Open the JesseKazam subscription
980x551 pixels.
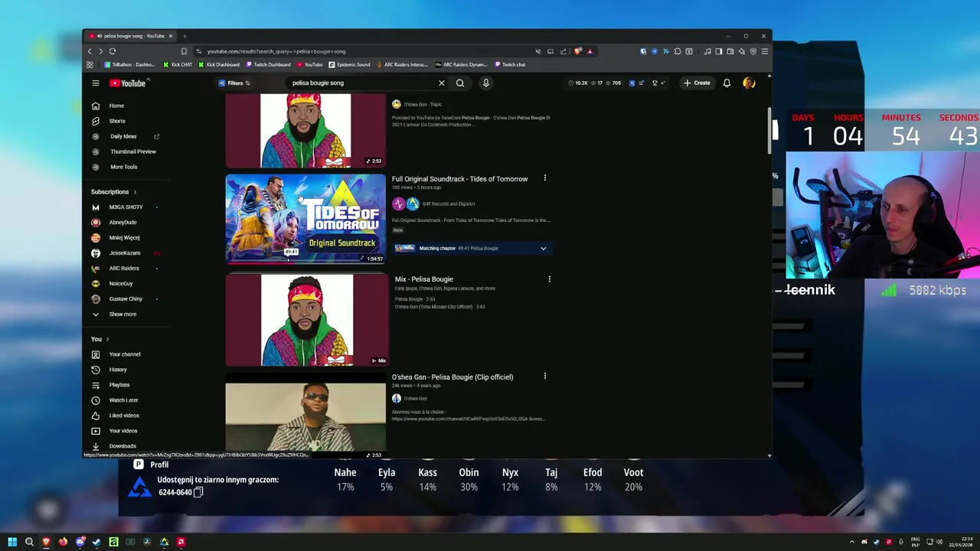click(x=124, y=253)
